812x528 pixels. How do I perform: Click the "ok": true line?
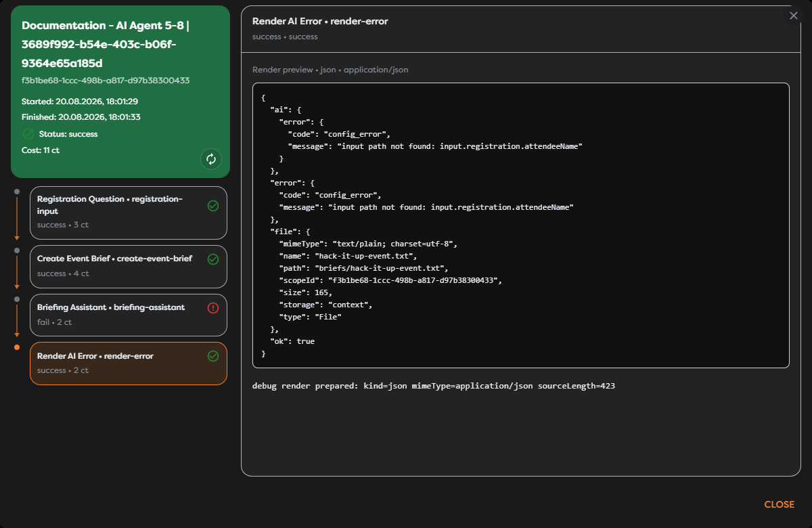pos(292,341)
